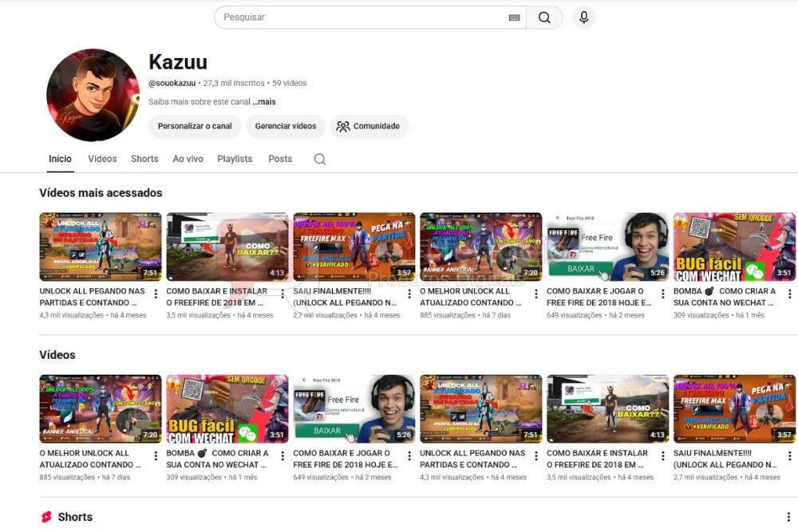The height and width of the screenshot is (532, 798).
Task: Click the Vídeos mais acessados heading
Action: 101,193
